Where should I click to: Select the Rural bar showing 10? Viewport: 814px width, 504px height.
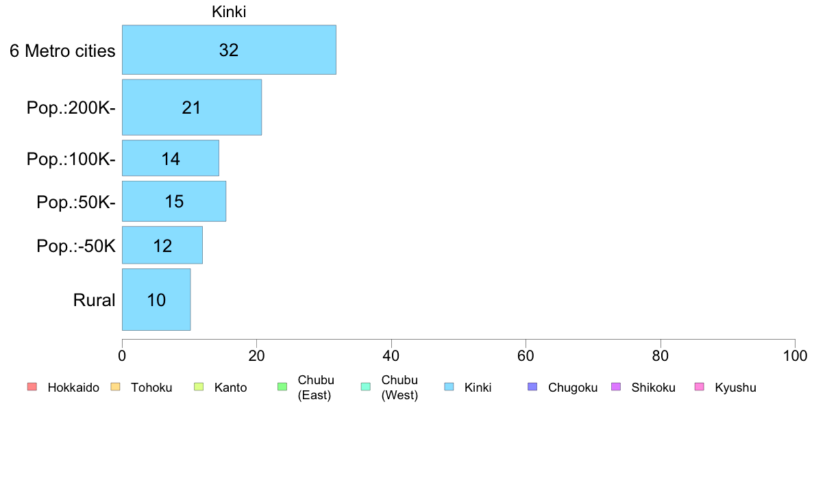point(156,299)
